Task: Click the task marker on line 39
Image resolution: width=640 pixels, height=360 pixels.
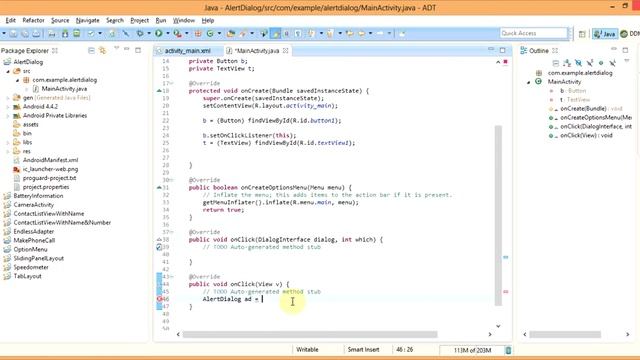Action: point(159,247)
